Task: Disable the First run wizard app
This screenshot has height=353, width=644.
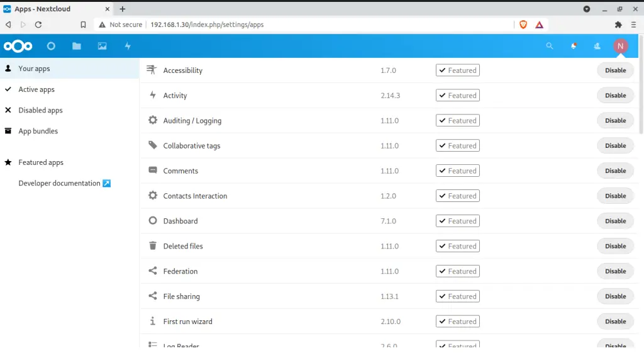Action: click(615, 322)
